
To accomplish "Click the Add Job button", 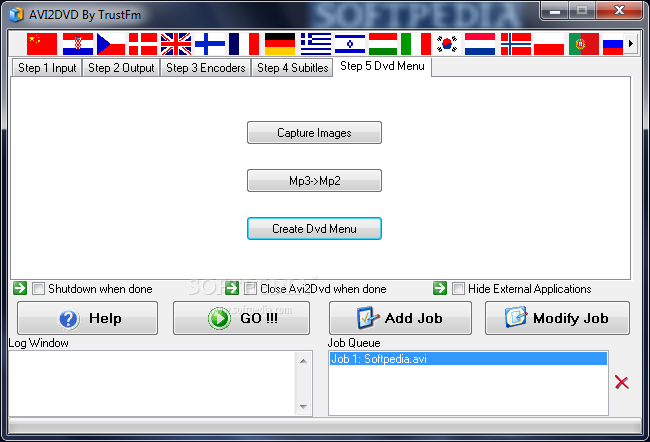I will point(400,318).
